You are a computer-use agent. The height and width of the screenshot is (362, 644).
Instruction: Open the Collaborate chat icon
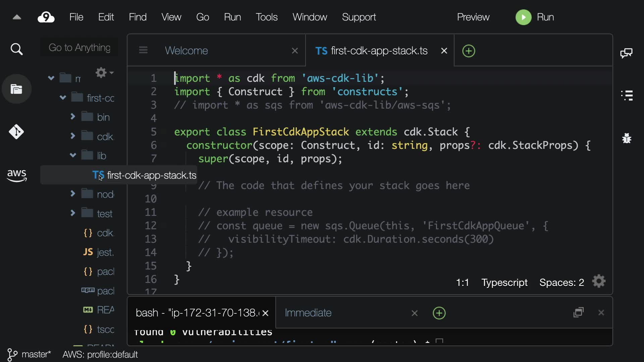point(627,53)
